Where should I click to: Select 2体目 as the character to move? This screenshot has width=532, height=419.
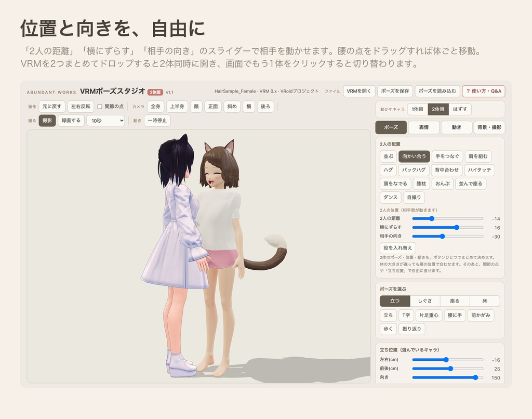coord(438,109)
